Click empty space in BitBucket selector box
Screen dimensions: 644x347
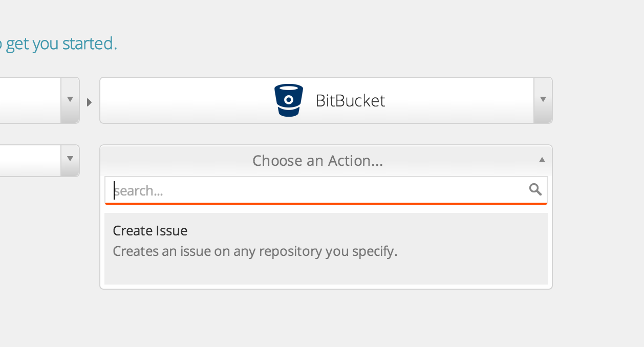coord(184,100)
